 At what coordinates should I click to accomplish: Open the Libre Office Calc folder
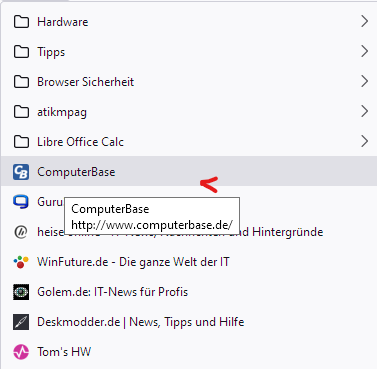pyautogui.click(x=188, y=142)
